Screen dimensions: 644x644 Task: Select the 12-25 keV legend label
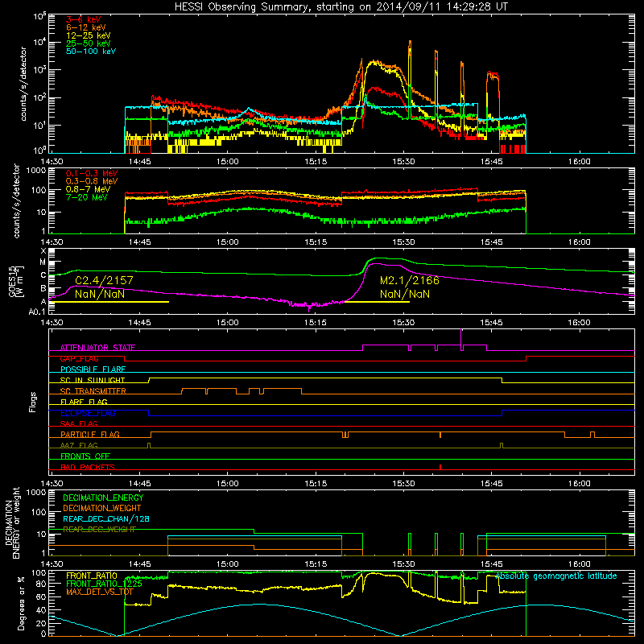89,35
